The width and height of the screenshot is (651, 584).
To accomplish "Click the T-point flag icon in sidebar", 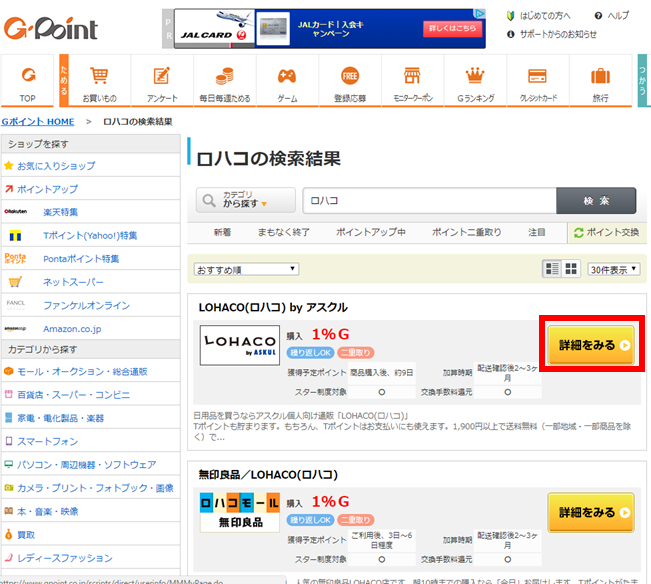I will tap(15, 235).
